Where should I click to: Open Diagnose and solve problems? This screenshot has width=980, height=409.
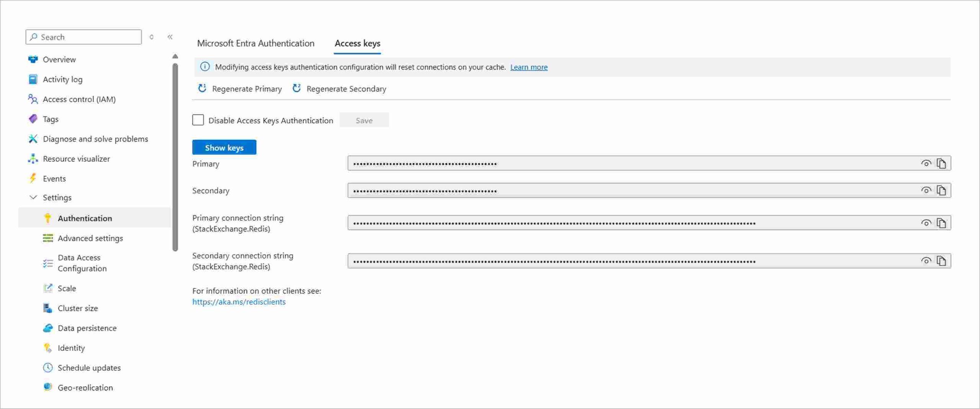pyautogui.click(x=95, y=139)
